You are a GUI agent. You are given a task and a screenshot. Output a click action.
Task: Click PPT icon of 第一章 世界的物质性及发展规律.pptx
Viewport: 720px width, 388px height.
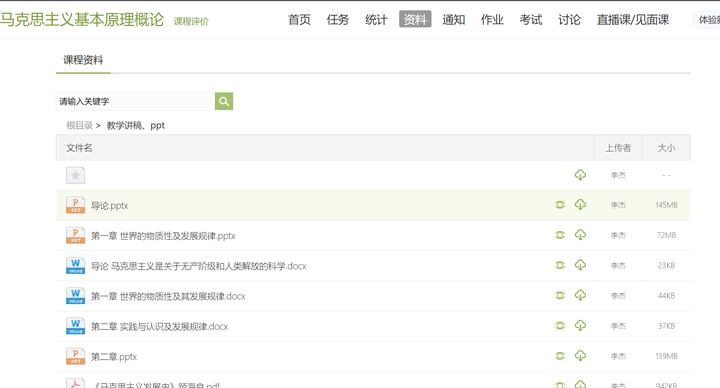[x=75, y=236]
